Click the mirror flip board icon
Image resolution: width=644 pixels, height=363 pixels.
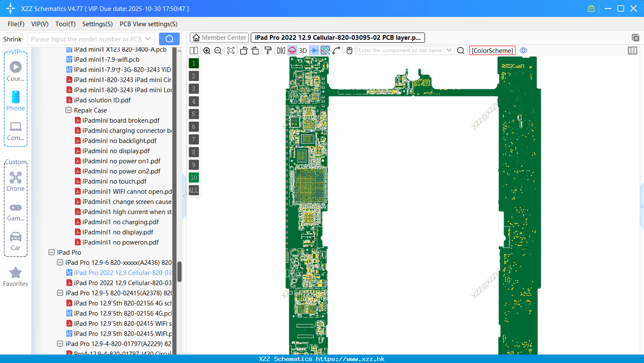(x=281, y=50)
